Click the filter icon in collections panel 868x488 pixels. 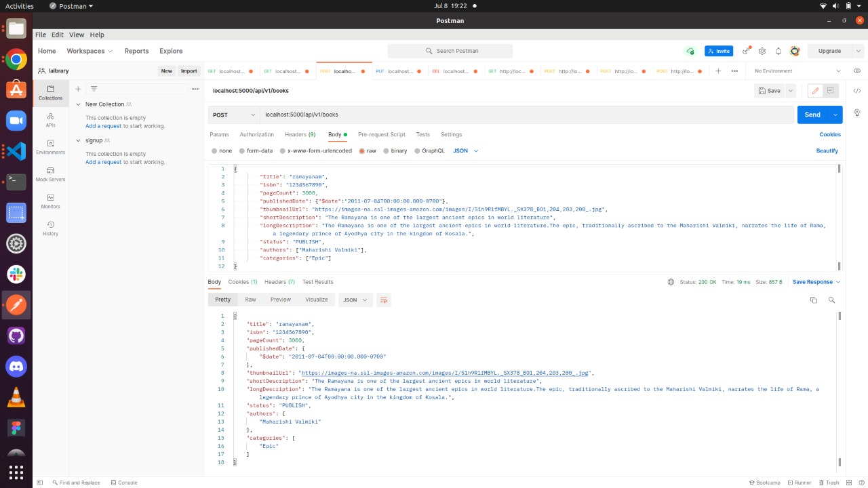point(94,89)
